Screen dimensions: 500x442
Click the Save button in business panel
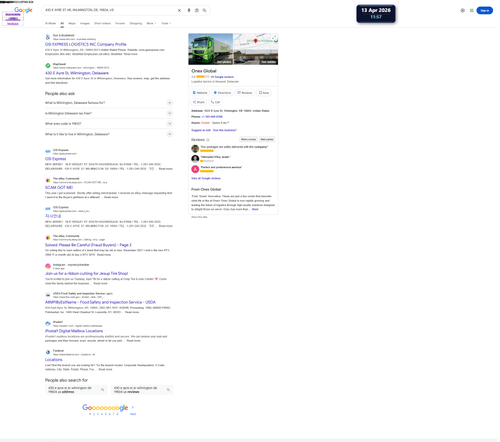pyautogui.click(x=264, y=93)
